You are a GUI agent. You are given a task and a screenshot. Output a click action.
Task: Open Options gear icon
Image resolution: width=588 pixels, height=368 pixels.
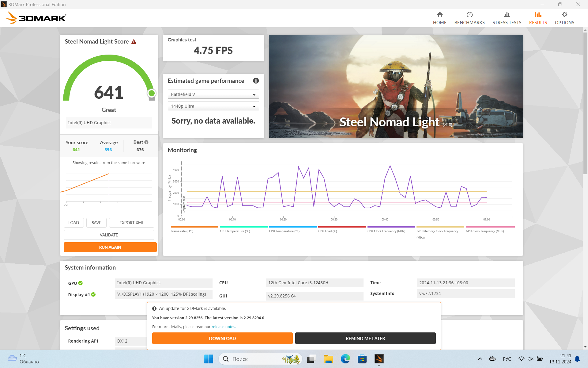564,15
